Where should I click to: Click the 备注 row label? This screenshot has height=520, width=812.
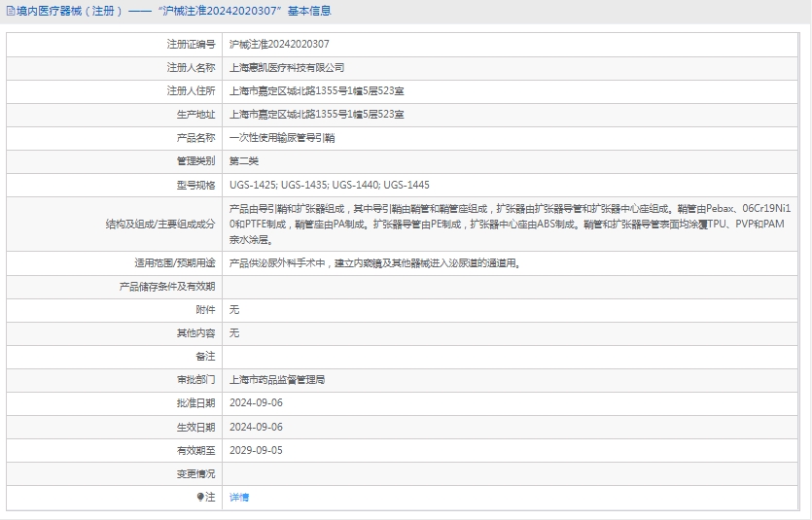click(204, 357)
